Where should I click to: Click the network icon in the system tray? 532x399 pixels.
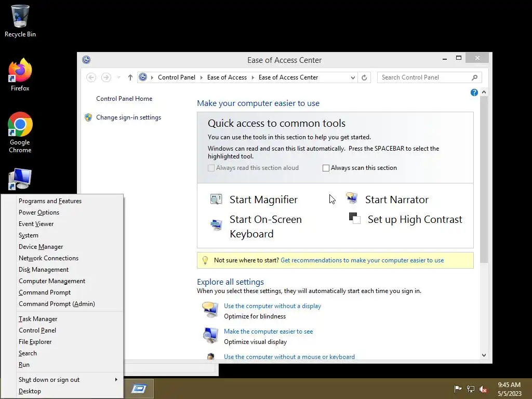pyautogui.click(x=471, y=389)
